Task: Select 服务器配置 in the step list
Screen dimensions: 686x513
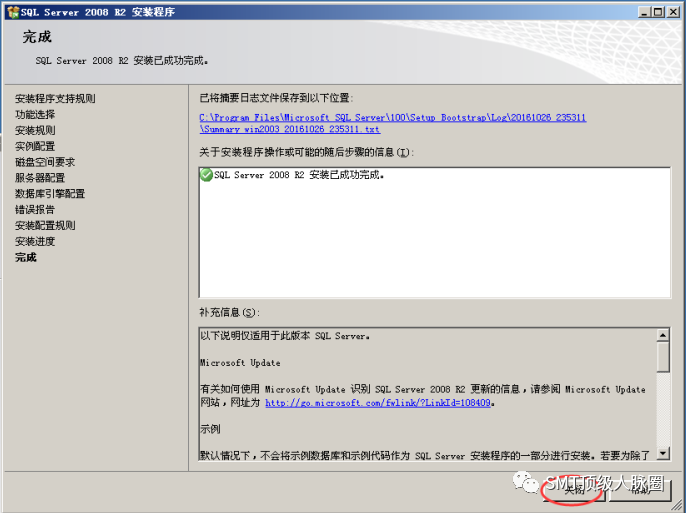Action: 40,178
